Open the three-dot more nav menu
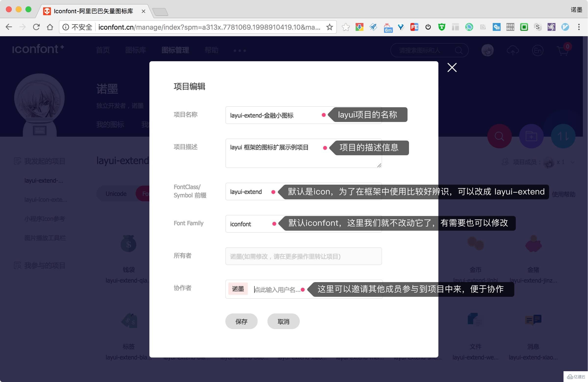This screenshot has height=382, width=588. (x=240, y=51)
